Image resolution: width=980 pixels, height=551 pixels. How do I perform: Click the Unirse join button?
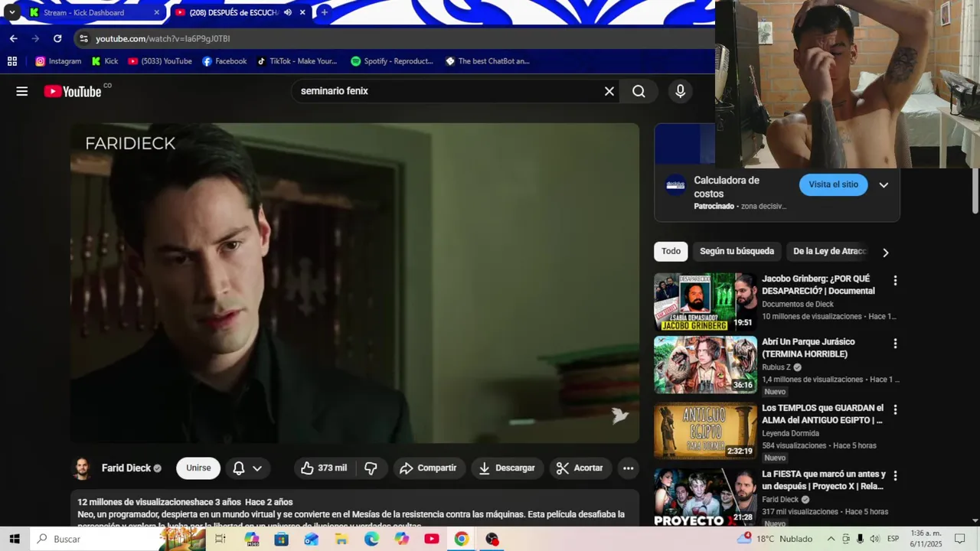[x=198, y=468]
